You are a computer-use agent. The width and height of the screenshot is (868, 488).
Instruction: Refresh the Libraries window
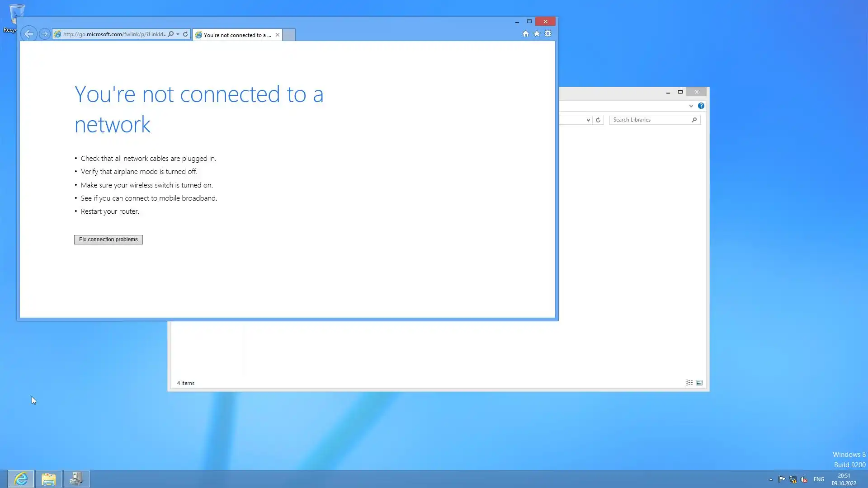(x=598, y=120)
